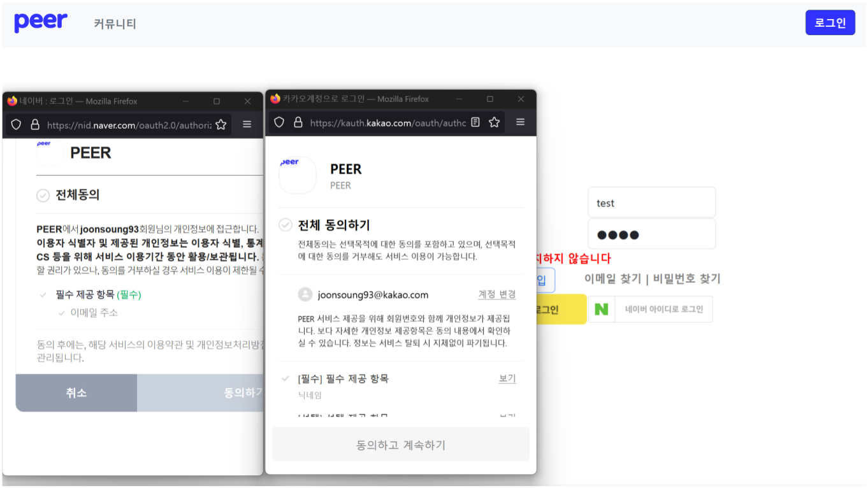868x488 pixels.
Task: Click the PEER profile avatar on the Kakao consent page
Action: coord(297,175)
